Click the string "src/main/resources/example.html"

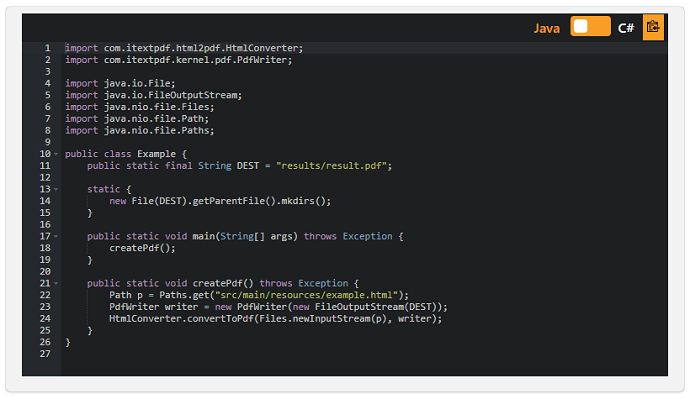pyautogui.click(x=306, y=295)
